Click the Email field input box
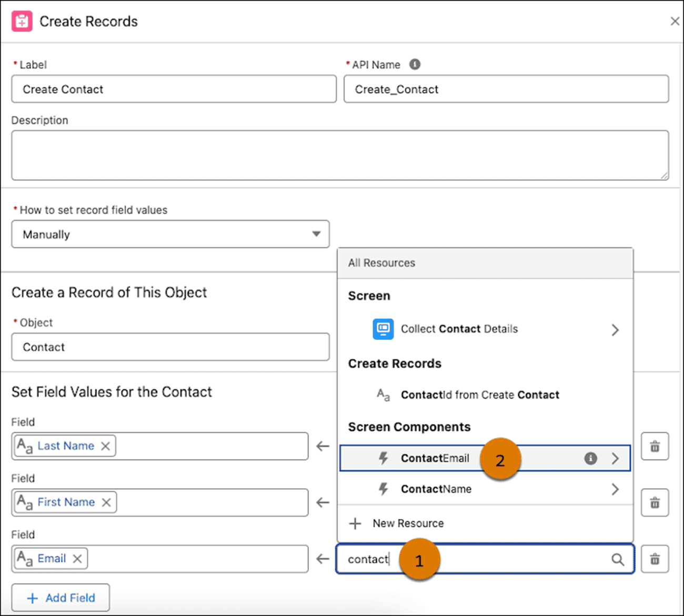The height and width of the screenshot is (616, 684). coord(160,559)
